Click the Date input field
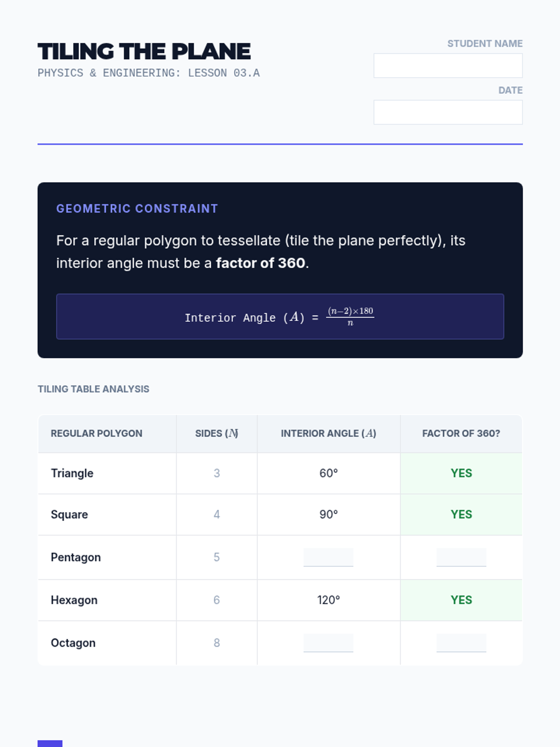Image resolution: width=560 pixels, height=747 pixels. [x=448, y=112]
